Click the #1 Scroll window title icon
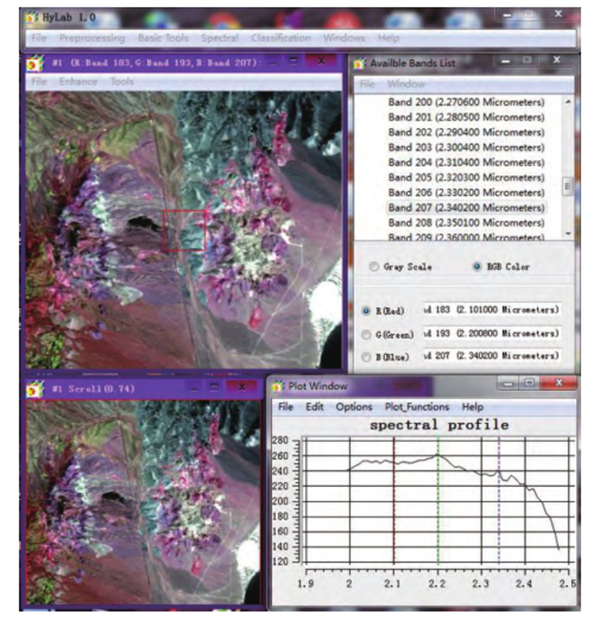The image size is (600, 621). tap(35, 389)
